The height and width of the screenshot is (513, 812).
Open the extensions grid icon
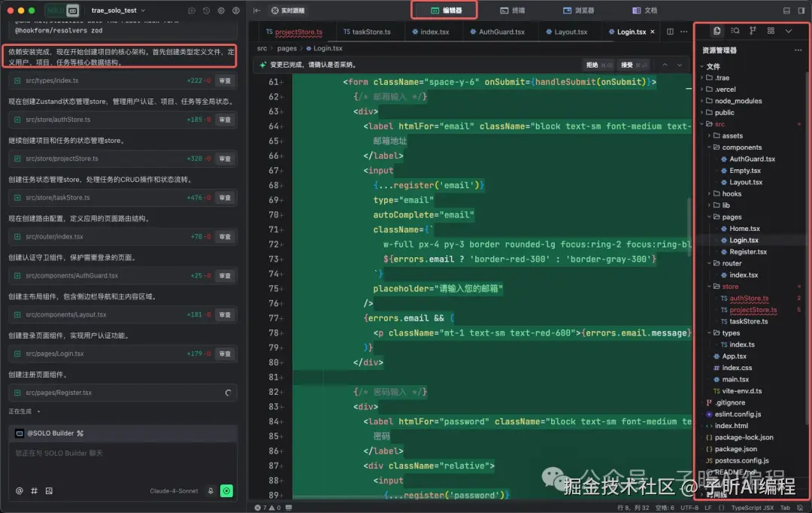771,31
